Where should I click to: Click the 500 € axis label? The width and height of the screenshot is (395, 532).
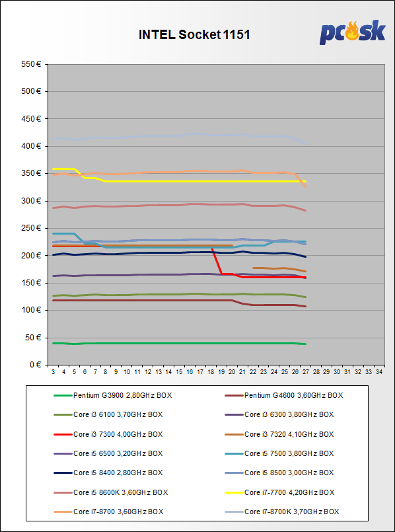tap(32, 91)
